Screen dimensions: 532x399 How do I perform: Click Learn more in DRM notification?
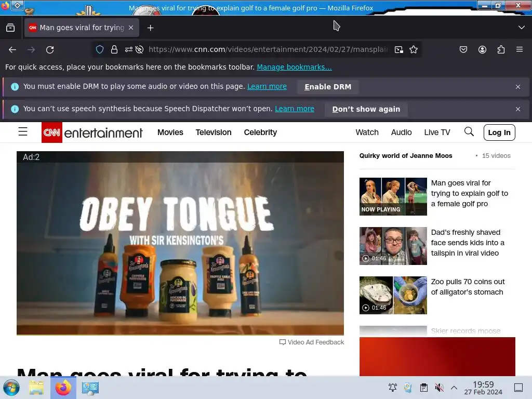pyautogui.click(x=267, y=87)
